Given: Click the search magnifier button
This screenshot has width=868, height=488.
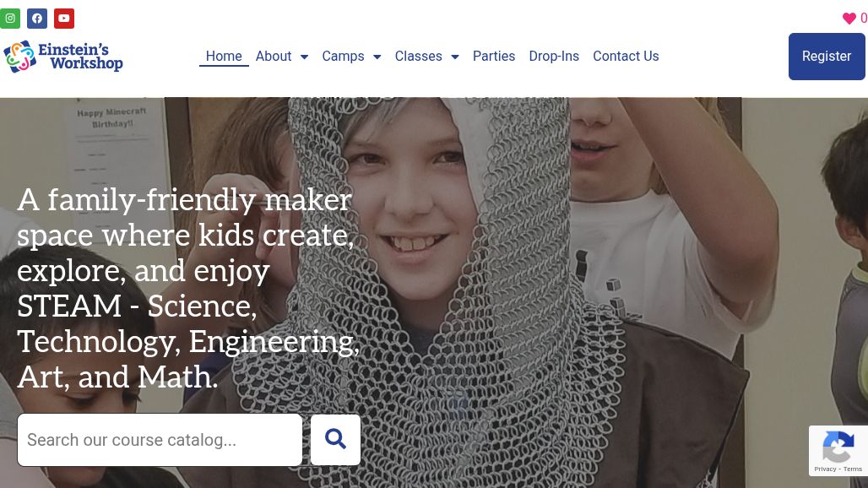Looking at the screenshot, I should (335, 439).
